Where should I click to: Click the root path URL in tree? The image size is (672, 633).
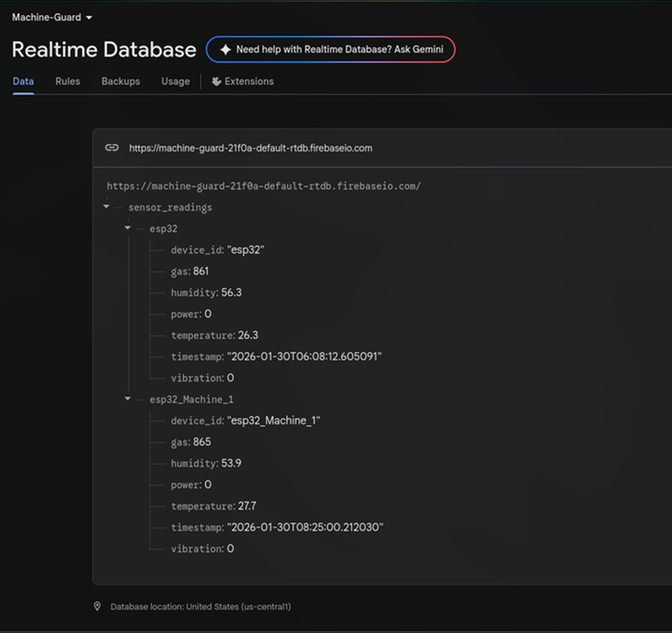click(x=264, y=186)
